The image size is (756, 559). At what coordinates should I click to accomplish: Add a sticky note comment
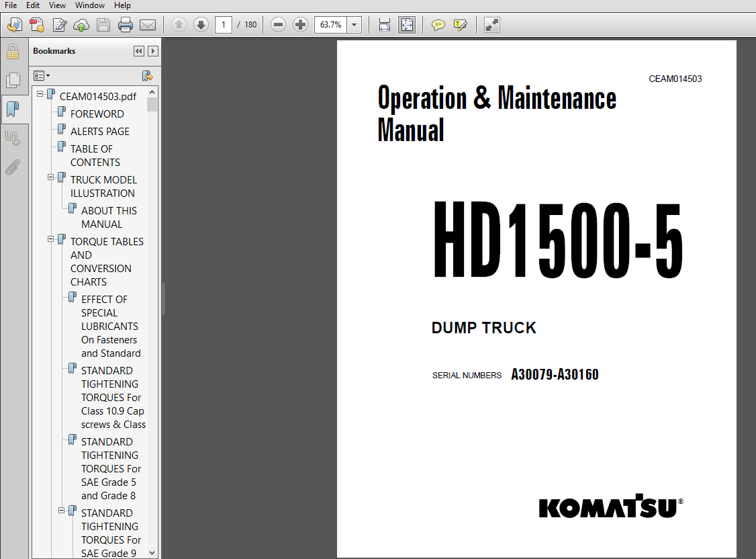[x=438, y=25]
